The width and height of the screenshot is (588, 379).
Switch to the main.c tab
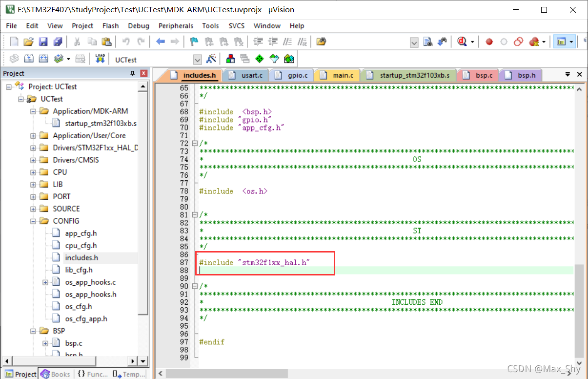[338, 75]
